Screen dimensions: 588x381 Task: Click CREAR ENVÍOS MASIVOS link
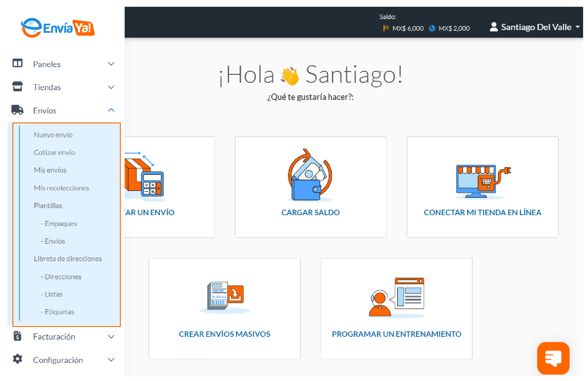pyautogui.click(x=224, y=334)
